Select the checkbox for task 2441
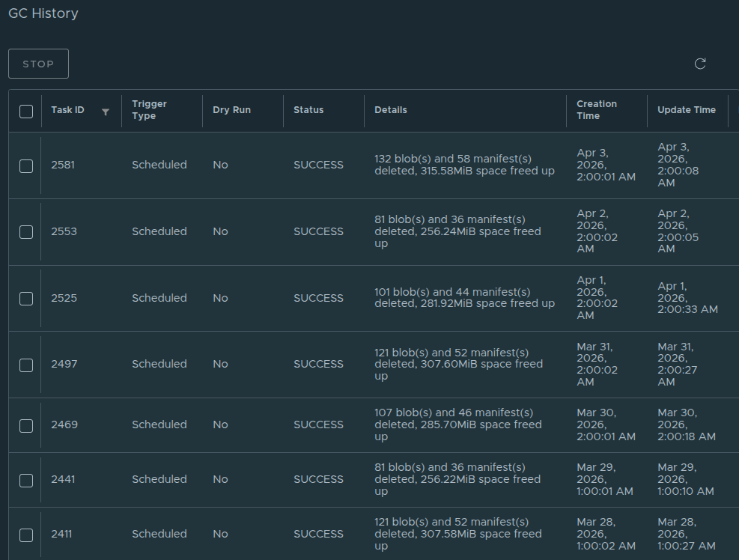The image size is (739, 560). (26, 480)
